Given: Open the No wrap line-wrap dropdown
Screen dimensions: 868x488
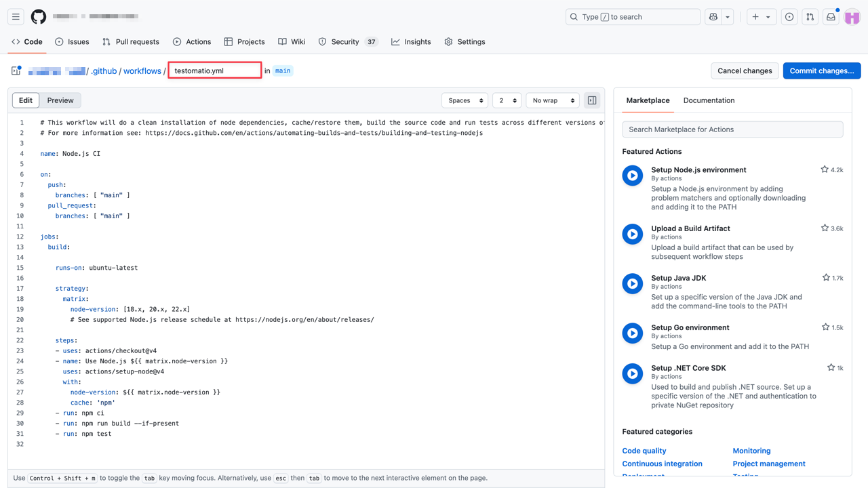Looking at the screenshot, I should [x=552, y=100].
